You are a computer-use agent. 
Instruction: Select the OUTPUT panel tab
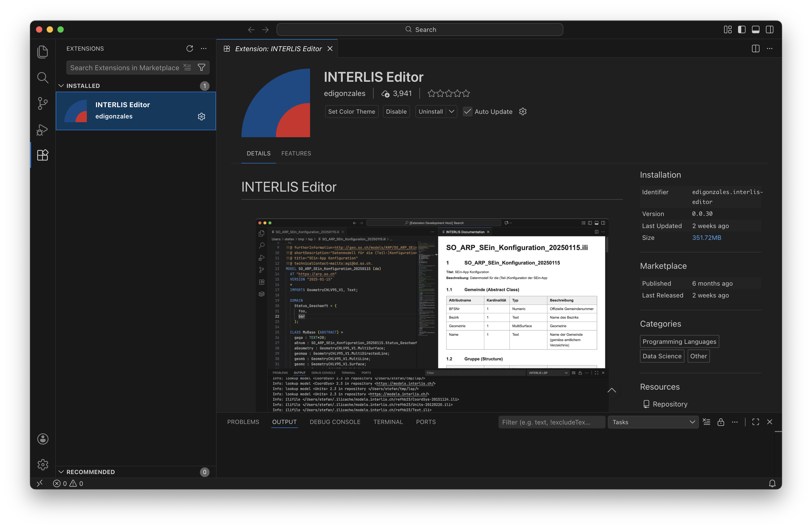(284, 422)
